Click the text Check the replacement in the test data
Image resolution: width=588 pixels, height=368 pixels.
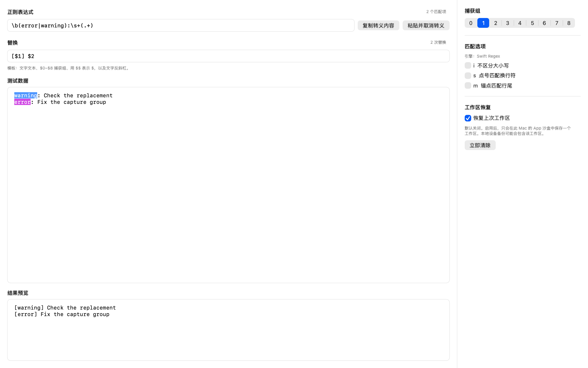78,95
